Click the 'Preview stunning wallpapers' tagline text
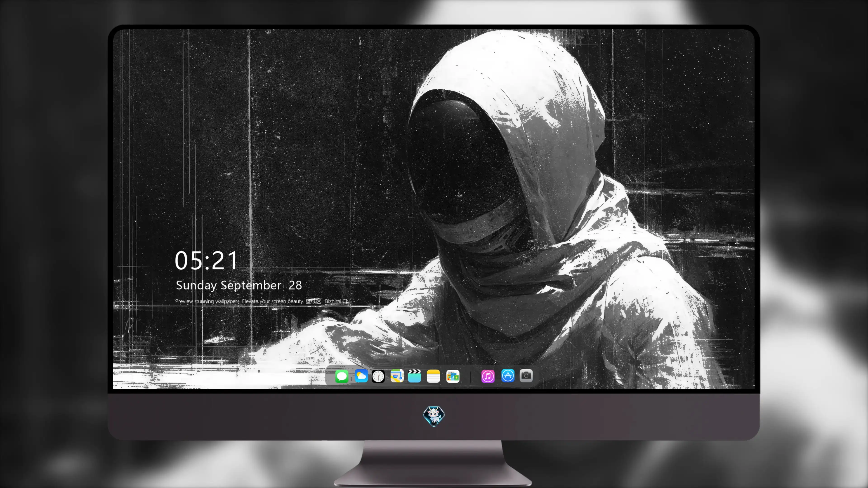 coord(262,301)
